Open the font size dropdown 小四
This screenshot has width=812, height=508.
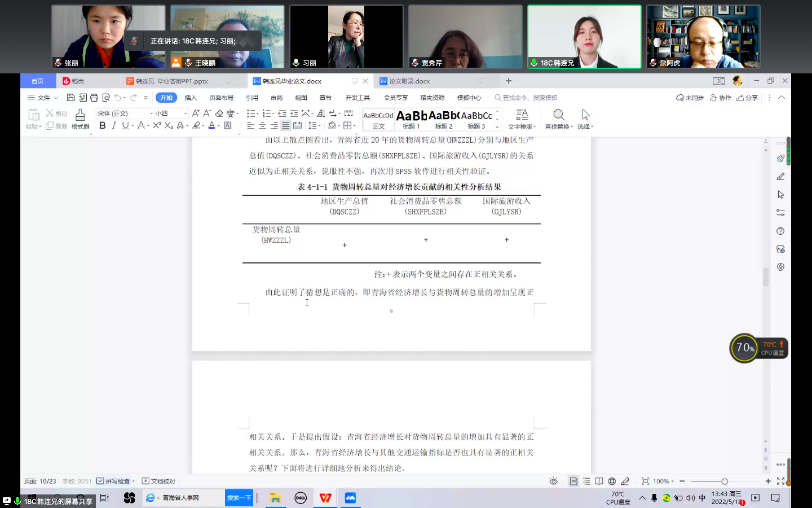coord(171,113)
